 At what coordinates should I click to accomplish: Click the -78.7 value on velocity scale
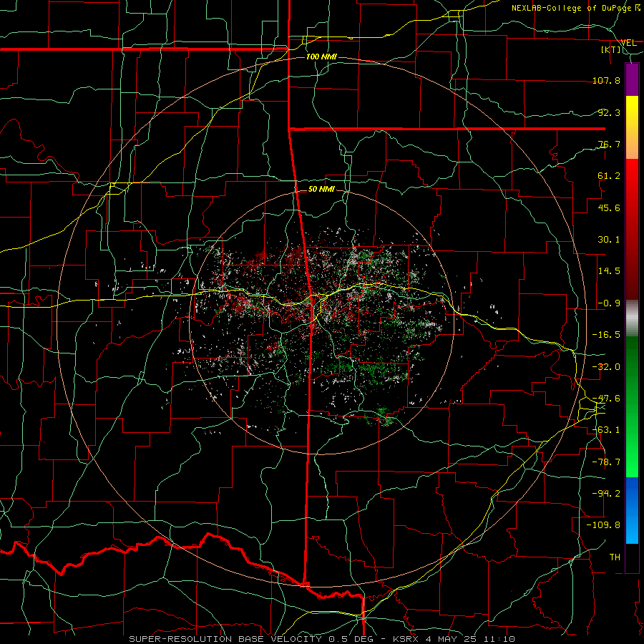[606, 462]
